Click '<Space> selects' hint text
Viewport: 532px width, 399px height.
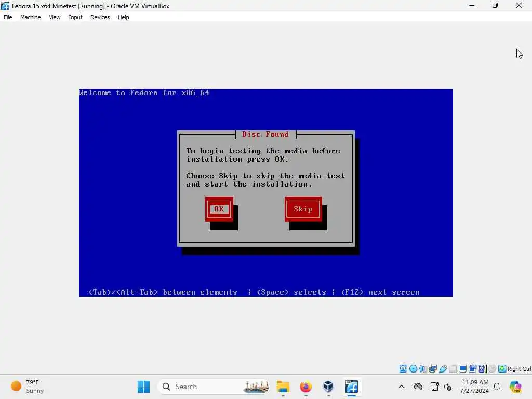291,292
